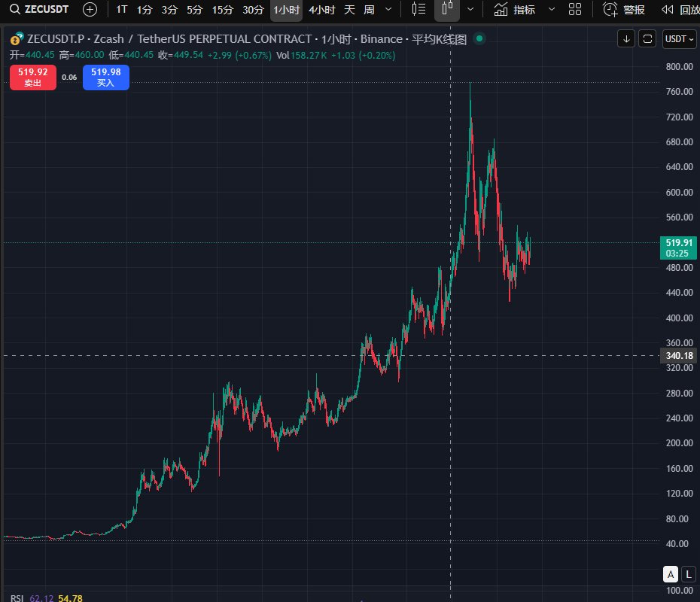
Task: Switch to the 30分 interval
Action: click(x=253, y=9)
